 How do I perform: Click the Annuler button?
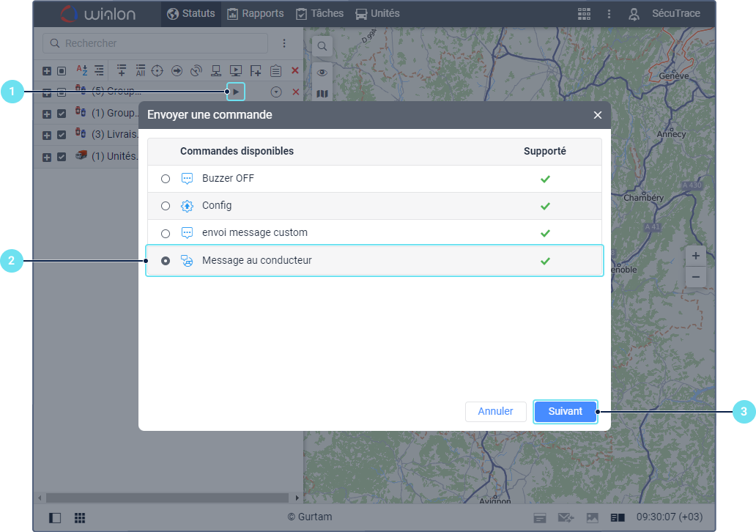pyautogui.click(x=496, y=411)
